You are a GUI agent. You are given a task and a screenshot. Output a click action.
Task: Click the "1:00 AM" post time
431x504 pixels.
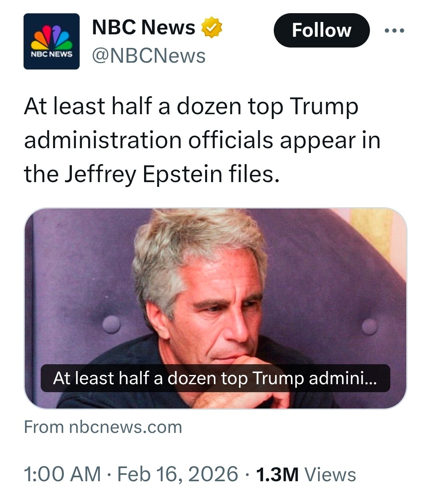click(62, 474)
